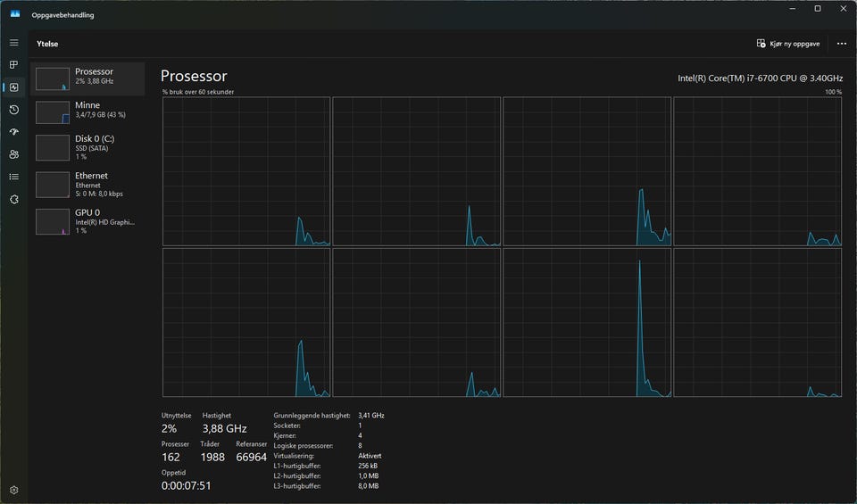
Task: Switch to the Users page icon
Action: point(13,154)
